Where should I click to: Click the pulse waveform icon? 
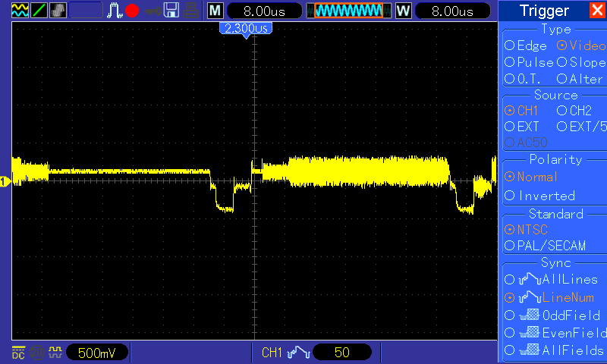[x=115, y=11]
